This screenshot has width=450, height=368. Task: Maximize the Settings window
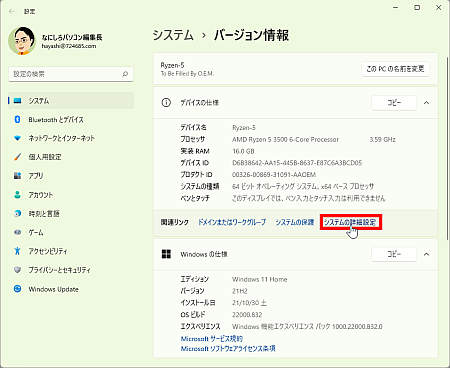tap(417, 7)
